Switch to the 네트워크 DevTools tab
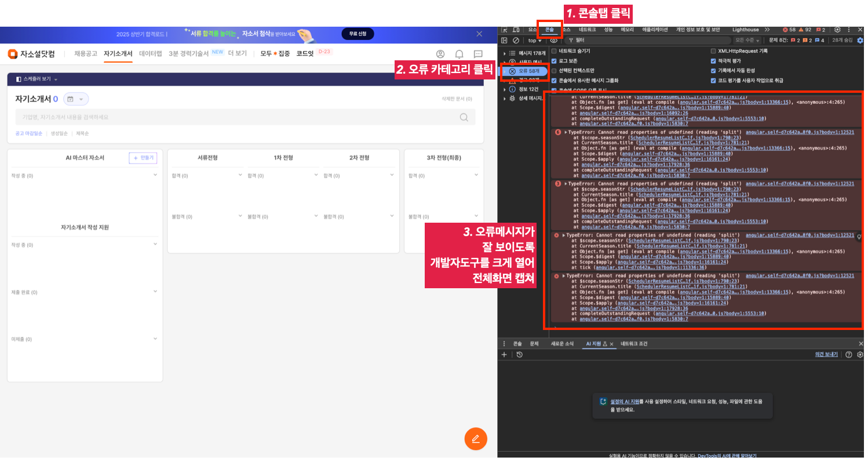Viewport: 868px width, 468px height. (587, 30)
